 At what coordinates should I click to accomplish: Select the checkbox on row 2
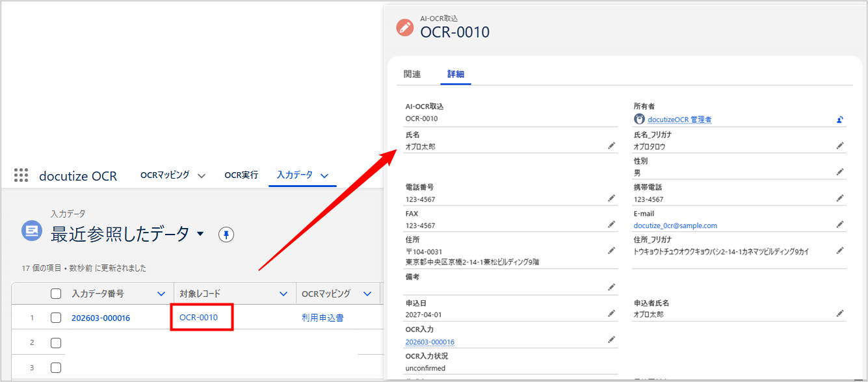tap(56, 342)
